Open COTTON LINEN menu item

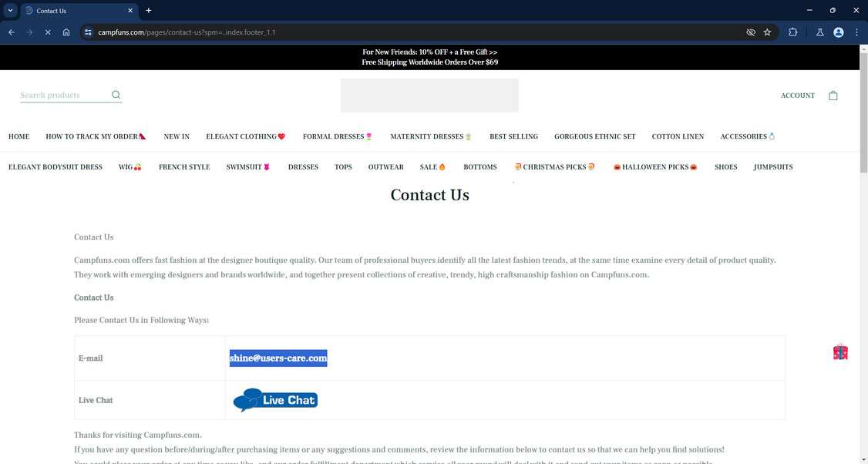(678, 136)
